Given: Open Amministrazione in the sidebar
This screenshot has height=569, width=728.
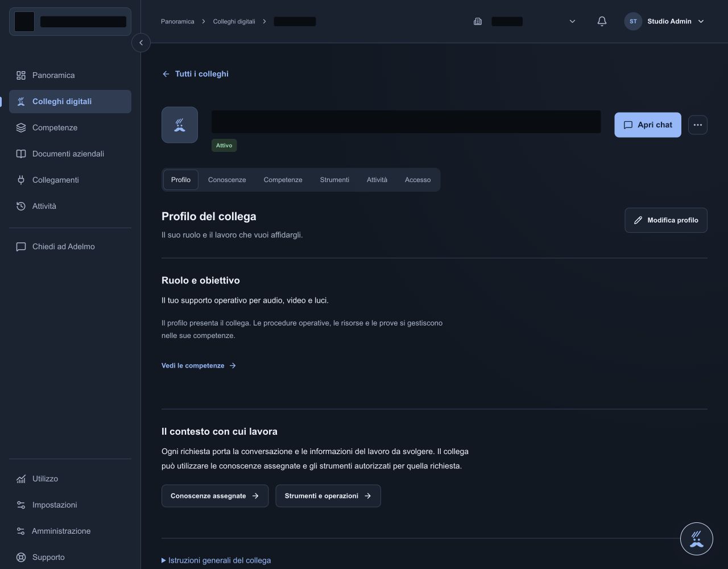Looking at the screenshot, I should pyautogui.click(x=70, y=531).
